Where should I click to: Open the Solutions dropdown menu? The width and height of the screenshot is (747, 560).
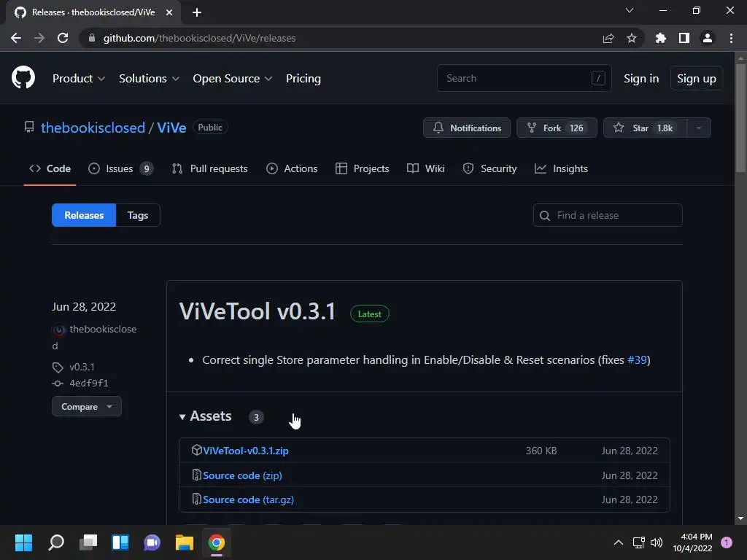coord(149,79)
